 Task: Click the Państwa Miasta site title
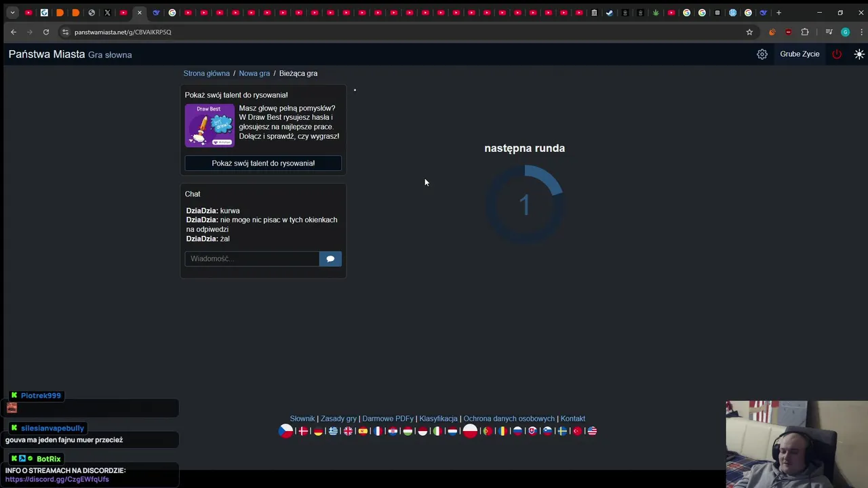[x=47, y=54]
